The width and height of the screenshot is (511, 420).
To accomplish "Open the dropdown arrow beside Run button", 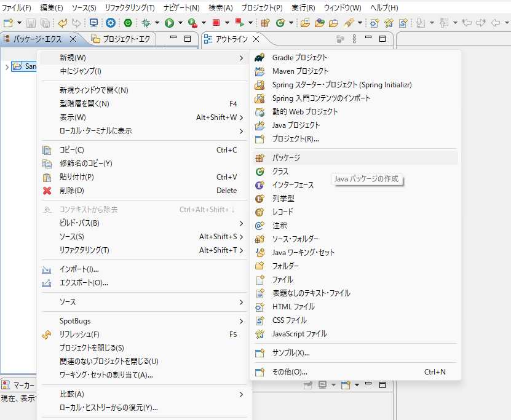I will pos(180,23).
